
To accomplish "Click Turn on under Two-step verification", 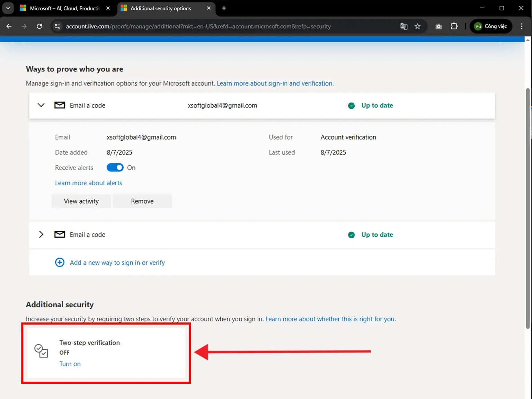I will coord(70,364).
